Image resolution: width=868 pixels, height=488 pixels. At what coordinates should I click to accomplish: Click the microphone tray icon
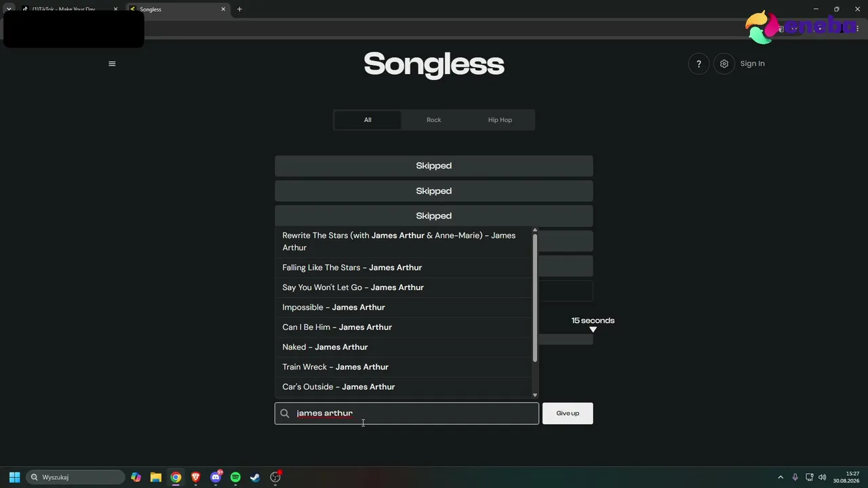795,477
